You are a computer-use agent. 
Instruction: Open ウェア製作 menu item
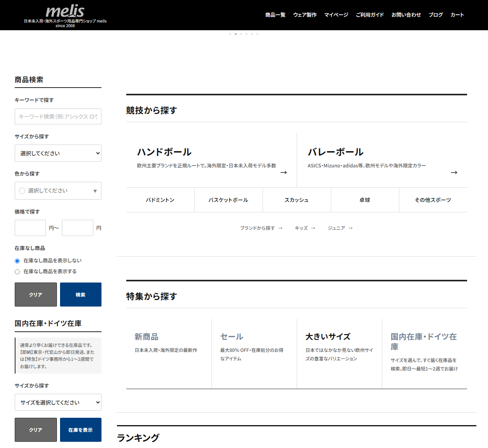click(305, 15)
